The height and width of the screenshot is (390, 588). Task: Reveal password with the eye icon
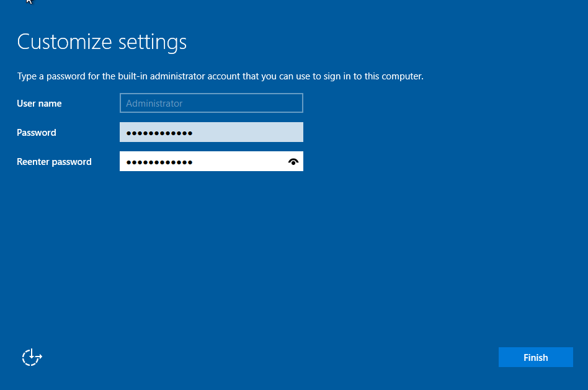pyautogui.click(x=293, y=162)
